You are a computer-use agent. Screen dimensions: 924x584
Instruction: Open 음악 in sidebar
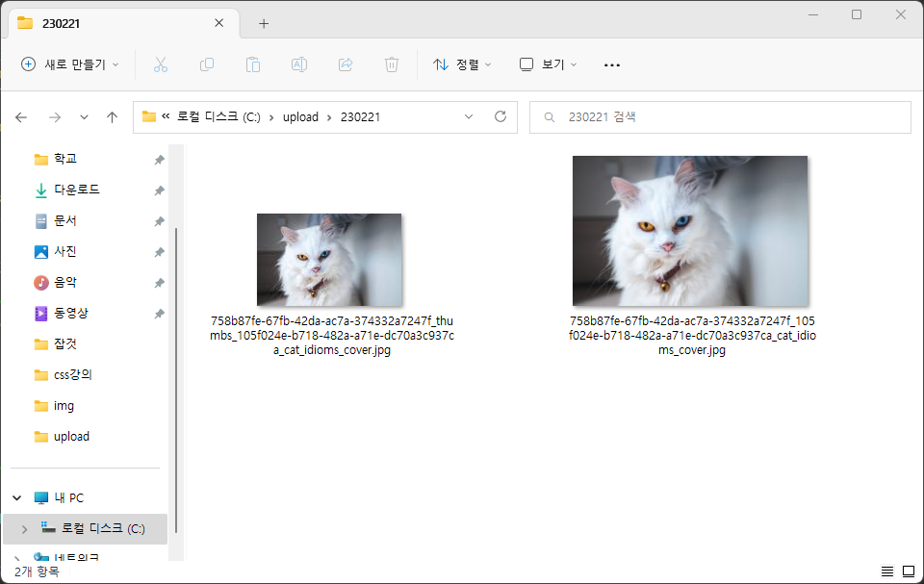click(64, 282)
